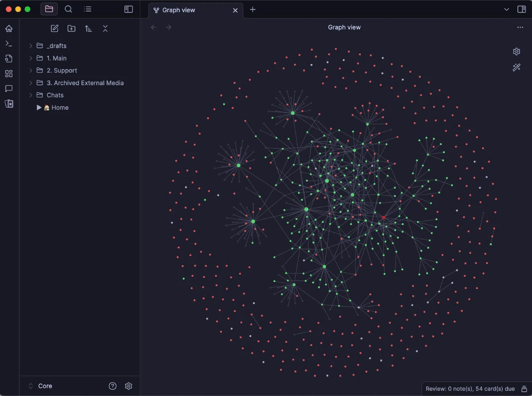
Task: Collapse all folders in explorer
Action: click(105, 29)
